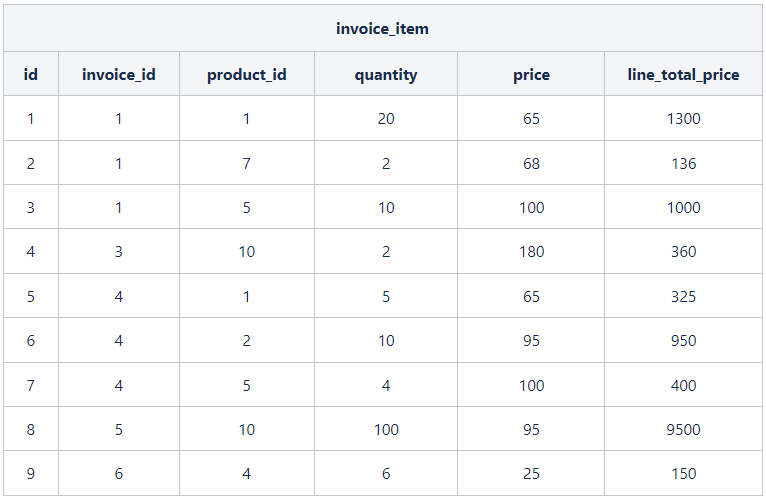Select the price cell 180

pyautogui.click(x=532, y=252)
